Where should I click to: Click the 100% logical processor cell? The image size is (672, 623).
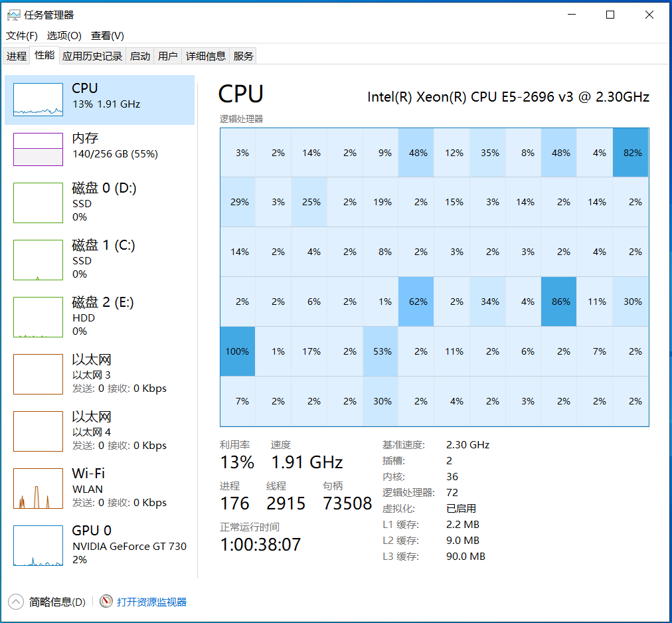(x=237, y=351)
